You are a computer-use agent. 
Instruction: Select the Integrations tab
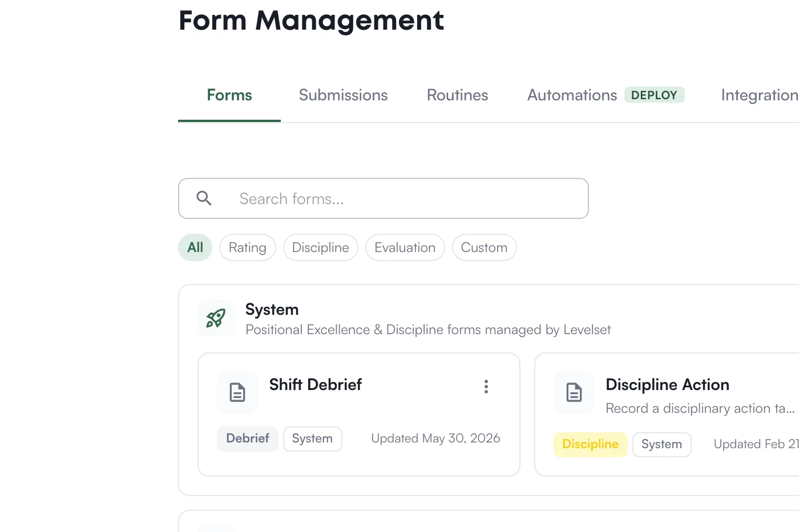tap(760, 95)
